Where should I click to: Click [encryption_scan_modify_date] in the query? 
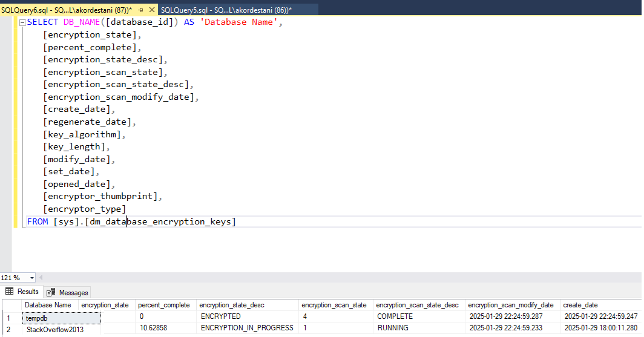pos(118,97)
